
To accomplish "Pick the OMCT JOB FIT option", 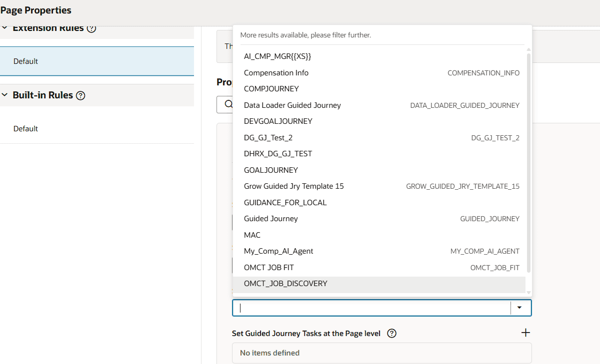I will [268, 268].
